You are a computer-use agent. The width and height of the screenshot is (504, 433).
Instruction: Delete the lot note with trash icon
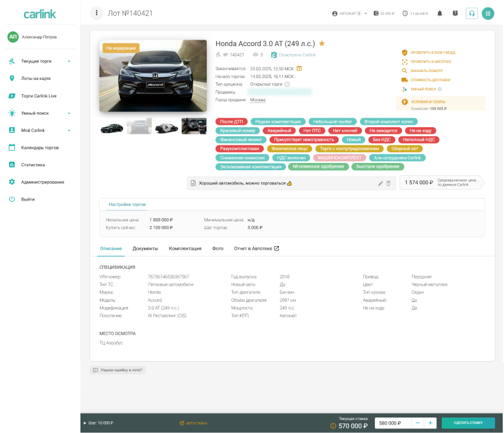(x=389, y=184)
